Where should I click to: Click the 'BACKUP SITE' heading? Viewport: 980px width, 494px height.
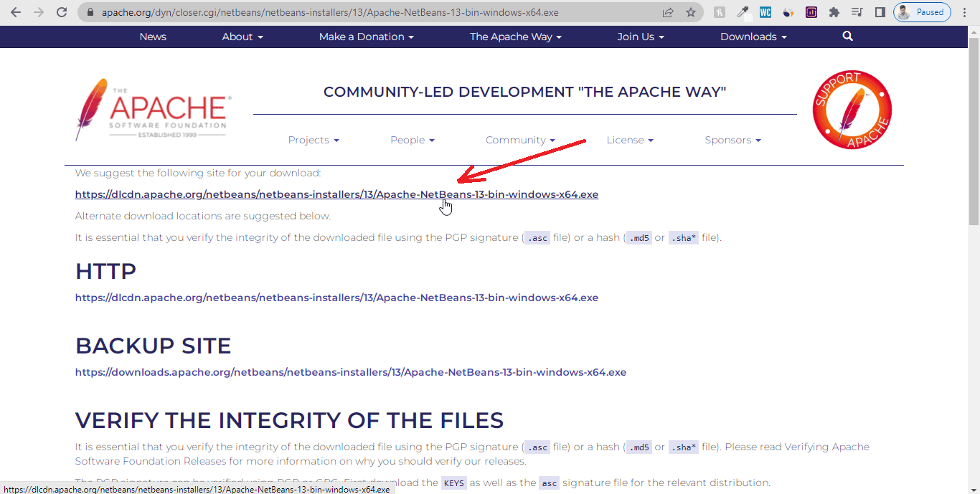[x=153, y=346]
